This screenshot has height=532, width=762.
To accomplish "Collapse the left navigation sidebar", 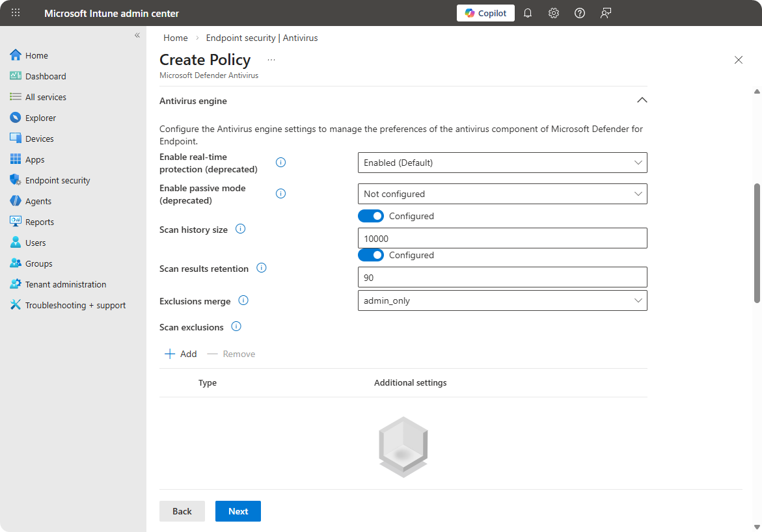I will pos(137,35).
